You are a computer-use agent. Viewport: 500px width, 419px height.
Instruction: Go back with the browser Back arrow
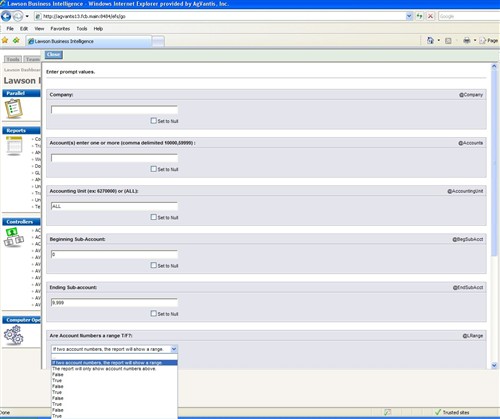click(x=6, y=16)
